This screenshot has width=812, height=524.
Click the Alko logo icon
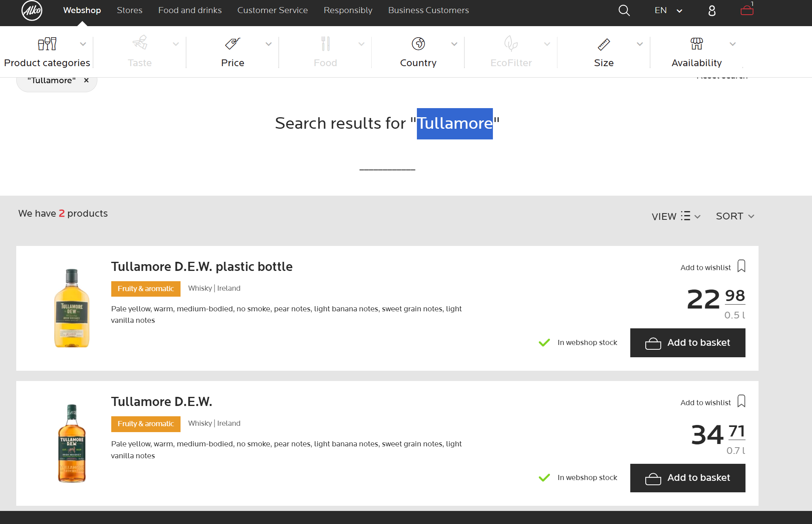point(32,11)
